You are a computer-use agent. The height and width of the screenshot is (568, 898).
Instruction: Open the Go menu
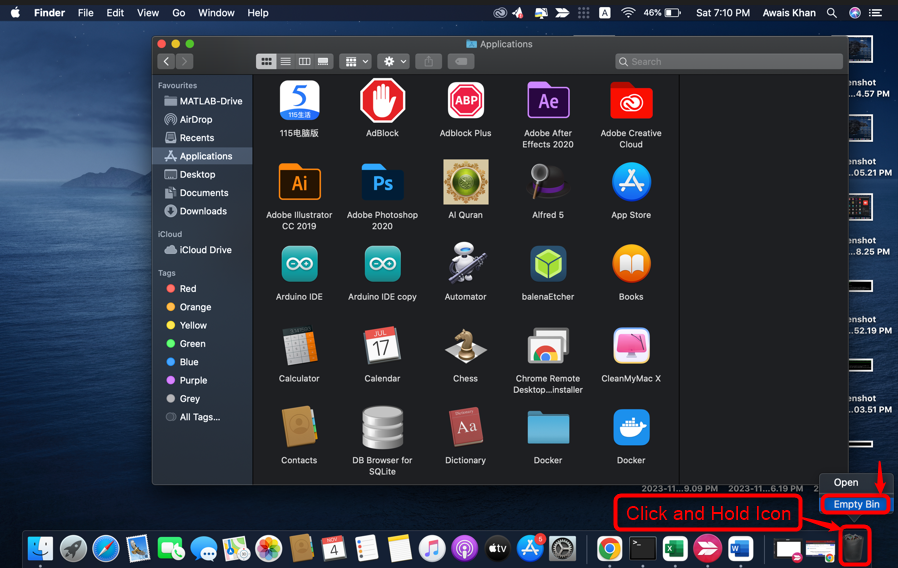click(178, 13)
